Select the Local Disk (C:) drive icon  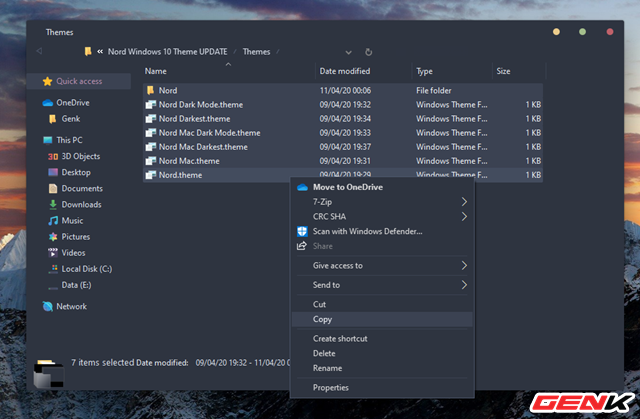tap(53, 268)
